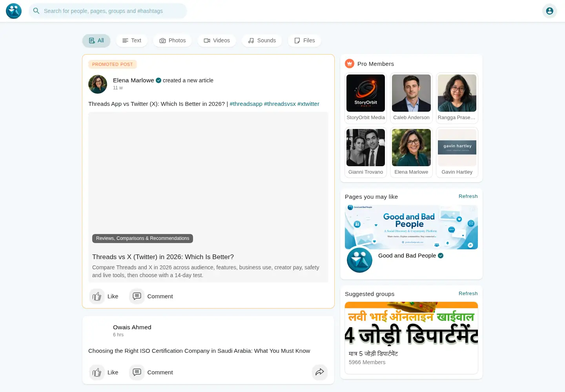Filter feed by Videos

coord(217,41)
